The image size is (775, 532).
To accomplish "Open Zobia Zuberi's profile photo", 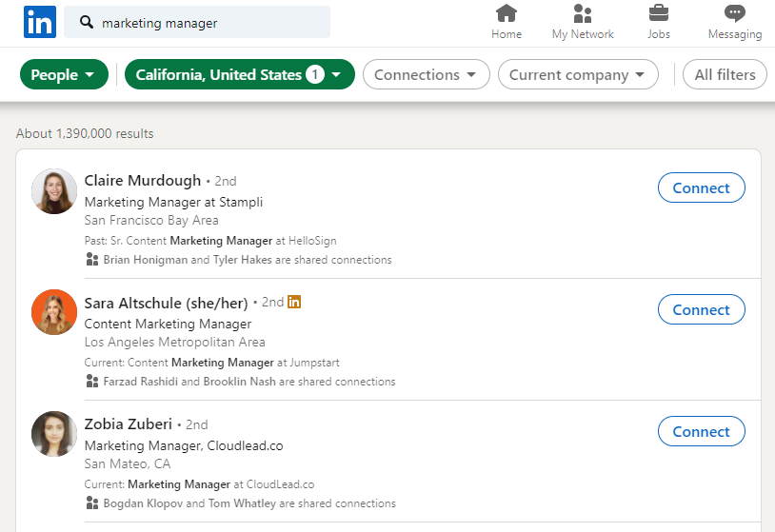I will [53, 434].
